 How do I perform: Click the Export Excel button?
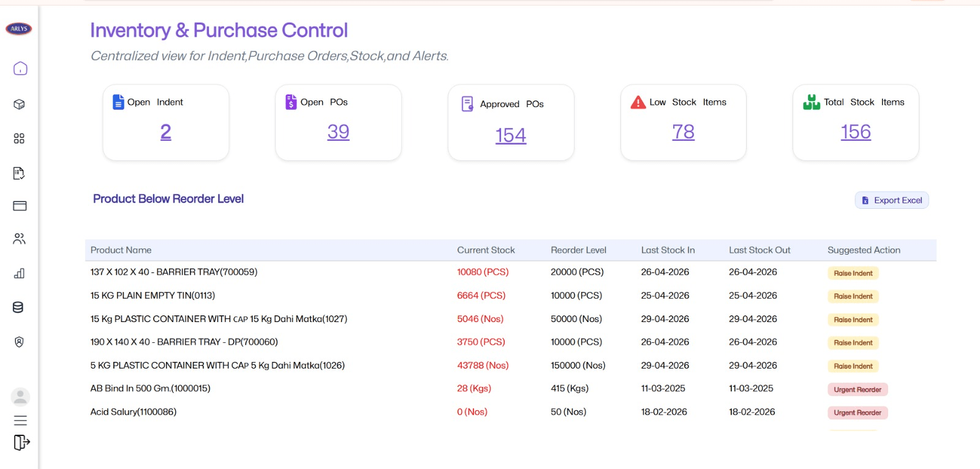(892, 200)
